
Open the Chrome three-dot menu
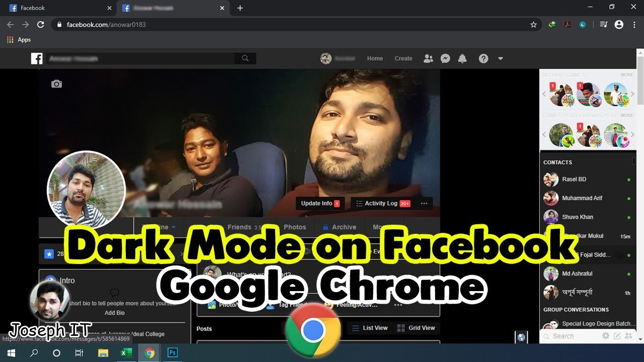(634, 24)
